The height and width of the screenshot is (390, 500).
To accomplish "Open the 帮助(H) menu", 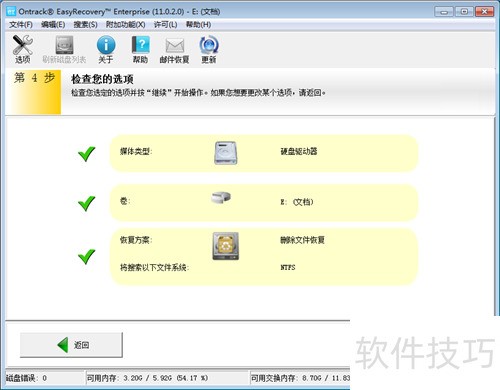I will pyautogui.click(x=198, y=25).
